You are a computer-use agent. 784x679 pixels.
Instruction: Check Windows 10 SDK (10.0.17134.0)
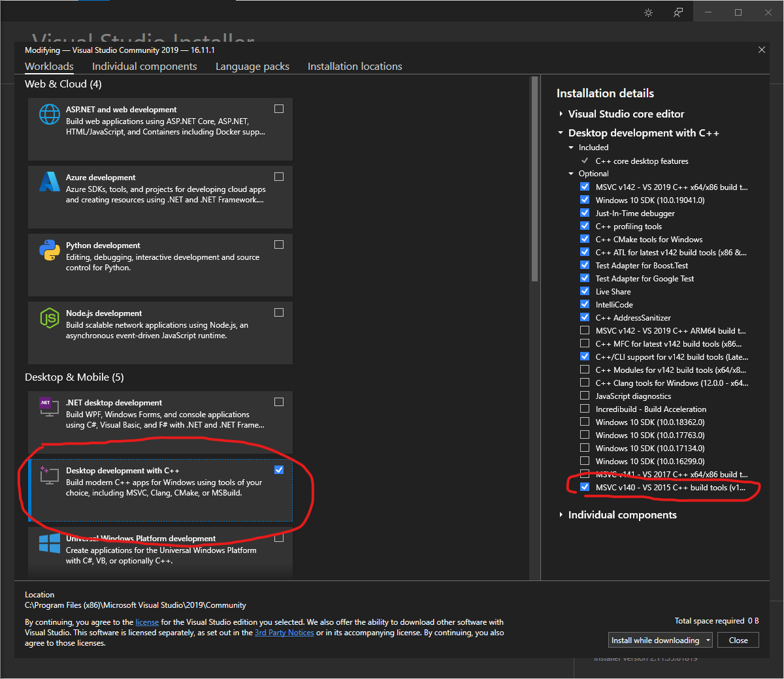(585, 448)
